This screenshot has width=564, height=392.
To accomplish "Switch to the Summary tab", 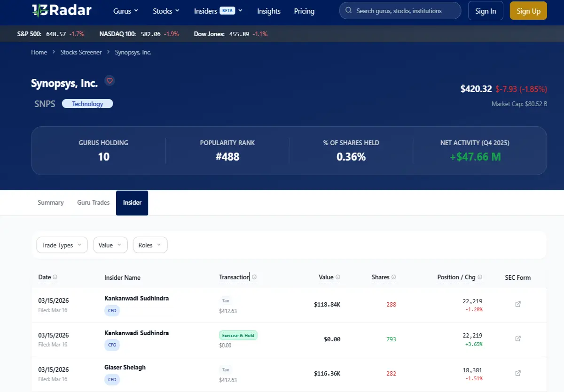I will click(x=51, y=202).
